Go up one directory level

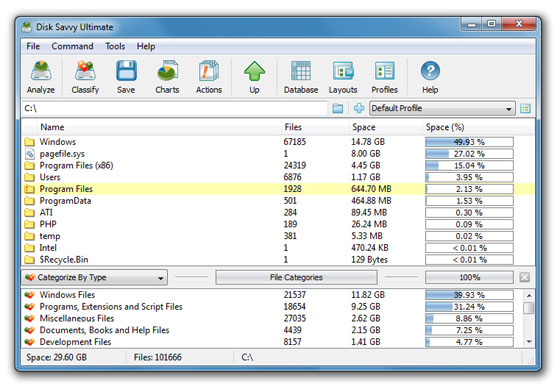point(254,77)
